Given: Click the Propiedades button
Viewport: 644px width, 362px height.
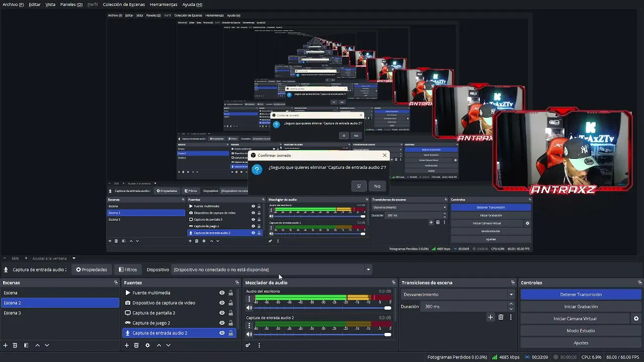Looking at the screenshot, I should (92, 269).
